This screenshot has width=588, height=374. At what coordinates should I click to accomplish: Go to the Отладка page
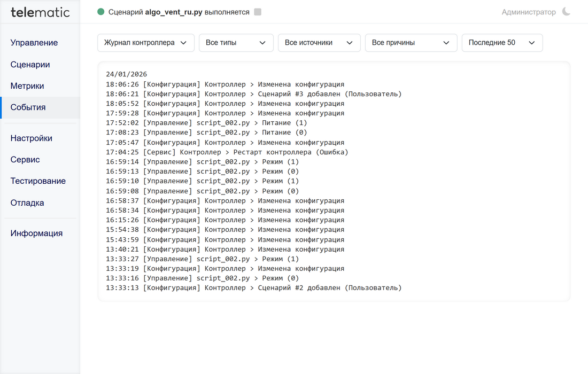point(27,203)
